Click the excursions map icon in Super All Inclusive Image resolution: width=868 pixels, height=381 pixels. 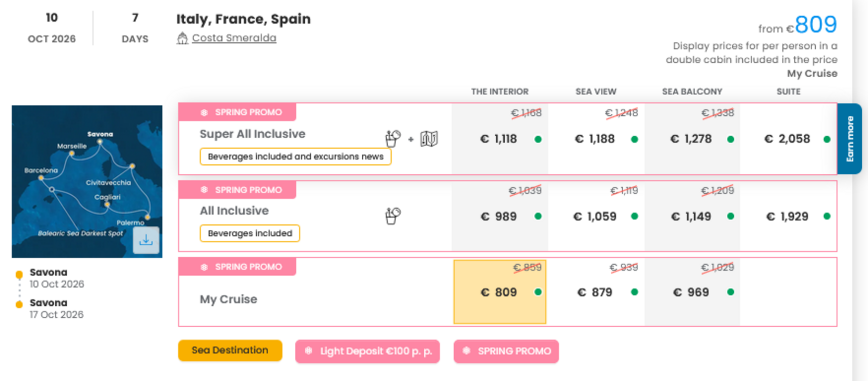tap(429, 139)
